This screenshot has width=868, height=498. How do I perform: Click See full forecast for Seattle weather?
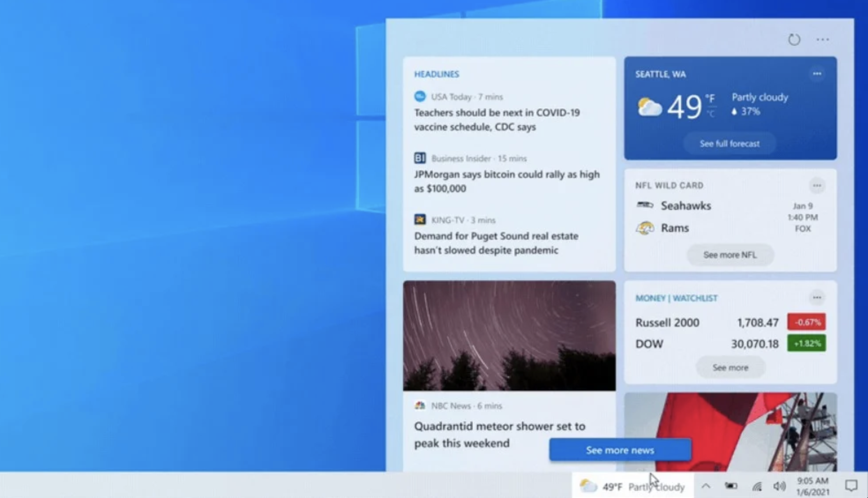pos(730,143)
